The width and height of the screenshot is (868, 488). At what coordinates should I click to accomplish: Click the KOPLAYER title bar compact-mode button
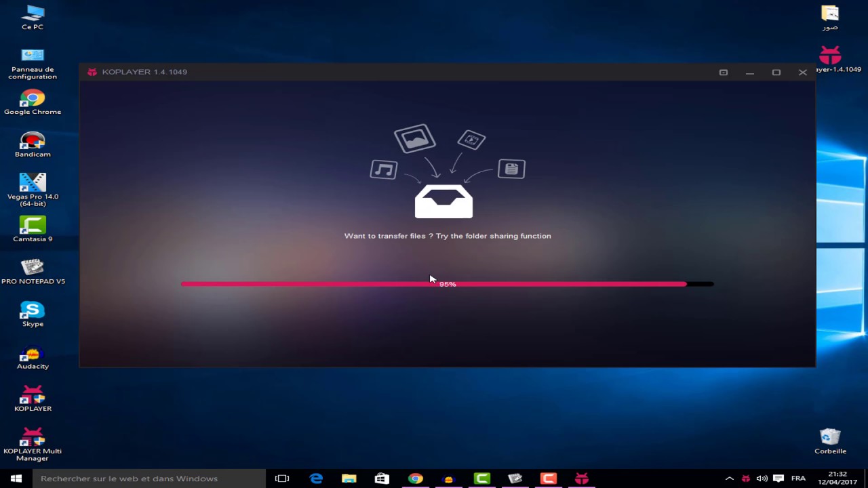(724, 72)
